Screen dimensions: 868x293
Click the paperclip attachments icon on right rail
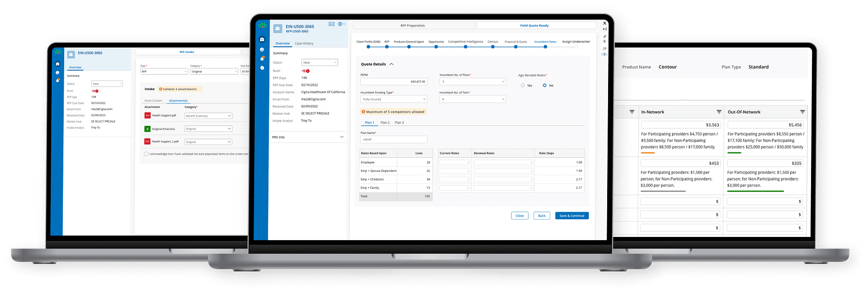coord(604,36)
